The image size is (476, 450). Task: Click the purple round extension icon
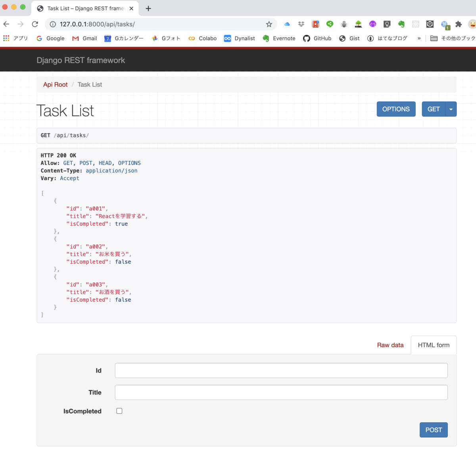372,24
